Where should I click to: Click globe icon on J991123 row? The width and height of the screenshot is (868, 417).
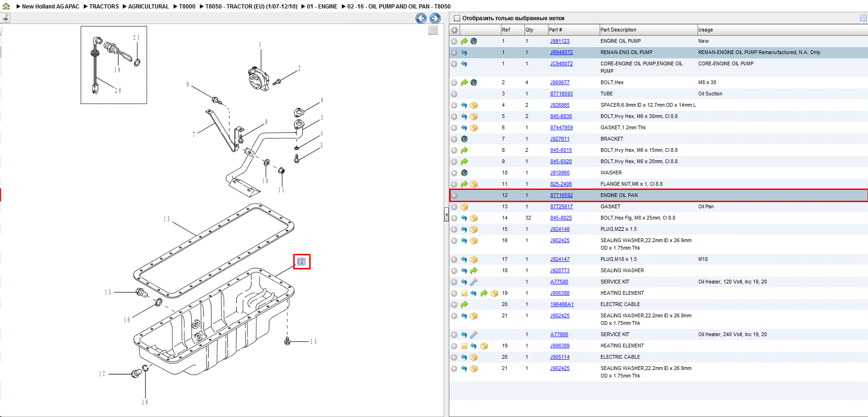click(x=474, y=41)
